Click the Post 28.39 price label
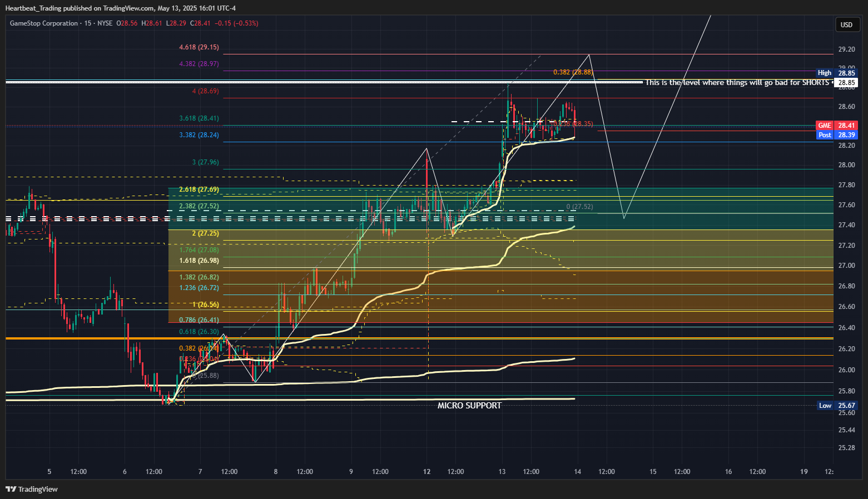This screenshot has height=499, width=868. coord(836,135)
